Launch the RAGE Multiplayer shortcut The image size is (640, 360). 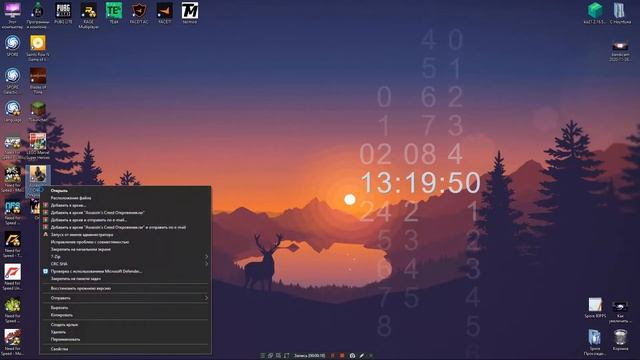pos(89,16)
